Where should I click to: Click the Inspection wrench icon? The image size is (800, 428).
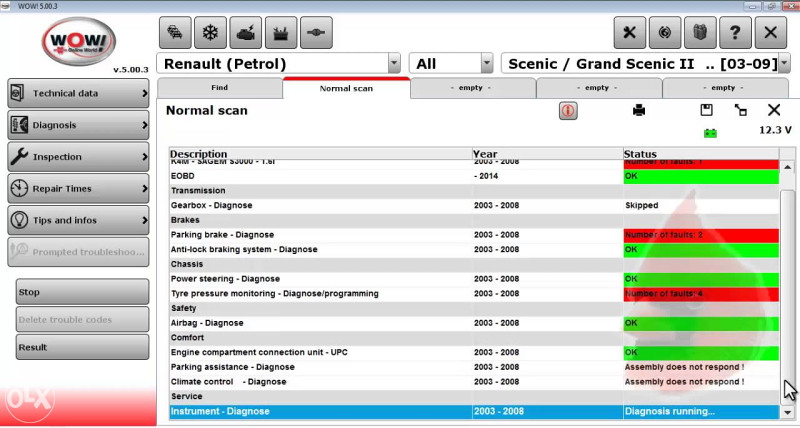coord(19,156)
